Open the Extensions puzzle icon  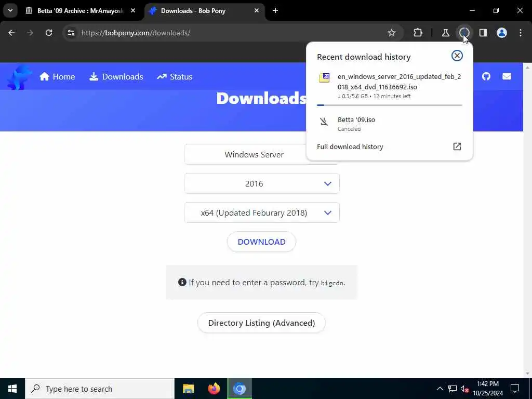[x=418, y=33]
